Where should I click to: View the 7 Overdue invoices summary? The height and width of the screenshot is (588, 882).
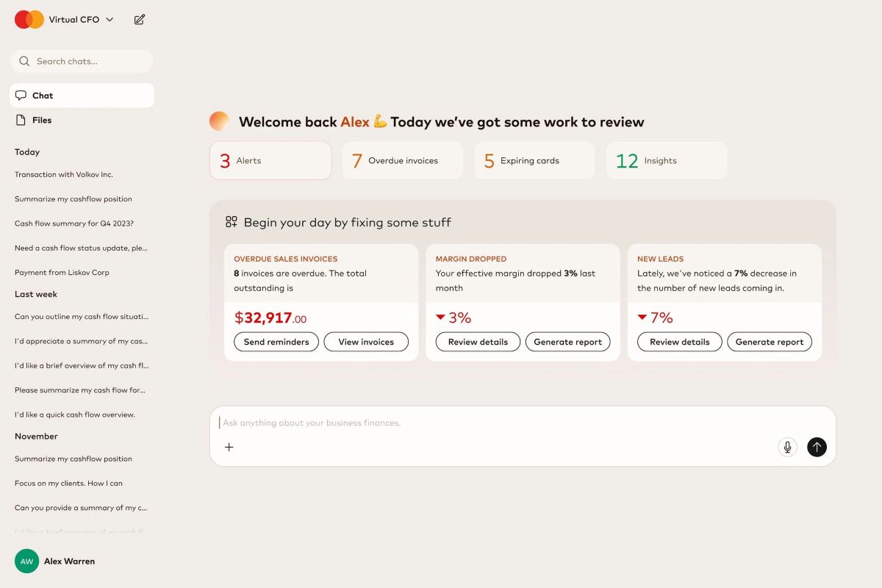click(402, 160)
